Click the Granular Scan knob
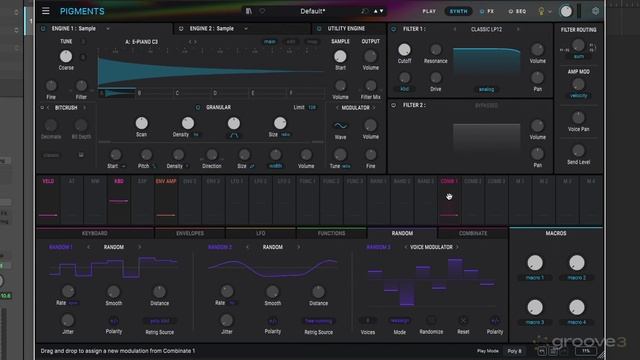 142,123
